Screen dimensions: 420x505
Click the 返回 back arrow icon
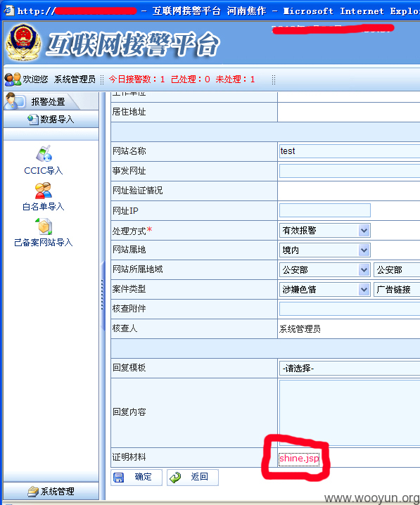tap(176, 478)
